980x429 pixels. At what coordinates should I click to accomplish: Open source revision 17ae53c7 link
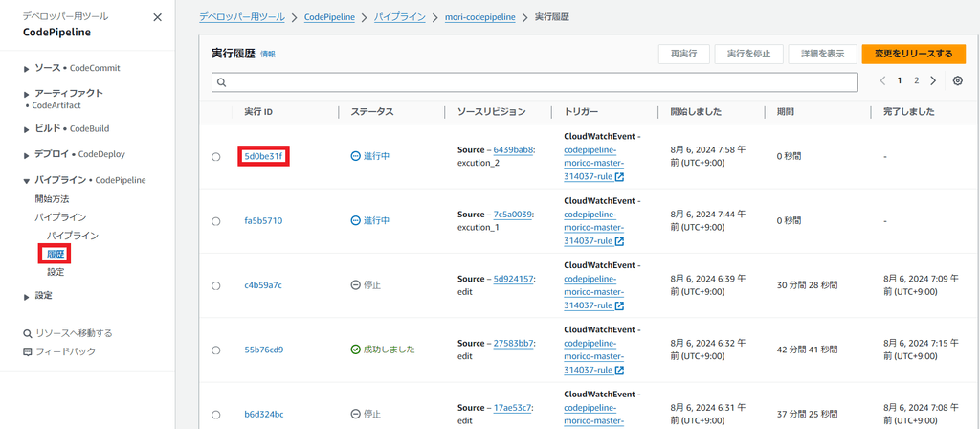[x=513, y=408]
